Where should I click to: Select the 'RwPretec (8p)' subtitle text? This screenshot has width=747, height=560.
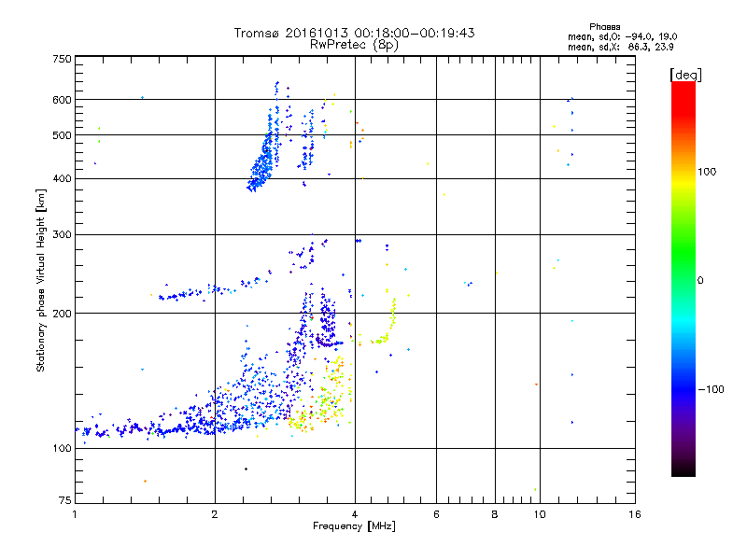pos(354,45)
